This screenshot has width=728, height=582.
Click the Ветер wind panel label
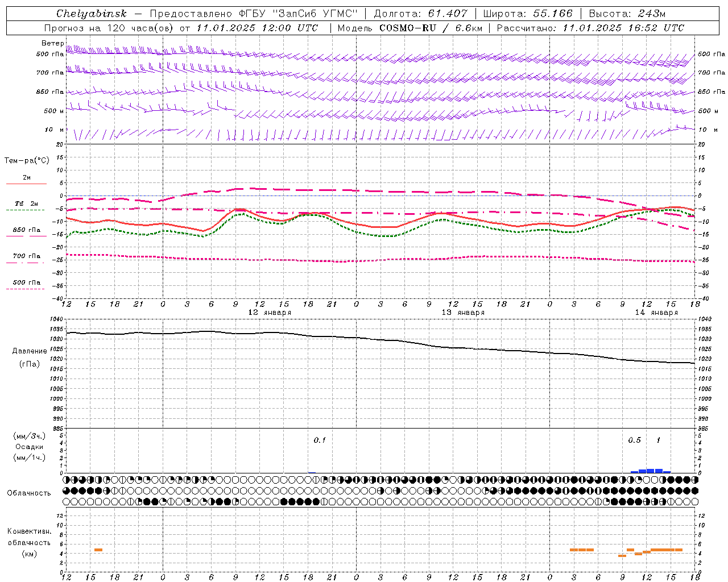pyautogui.click(x=53, y=43)
